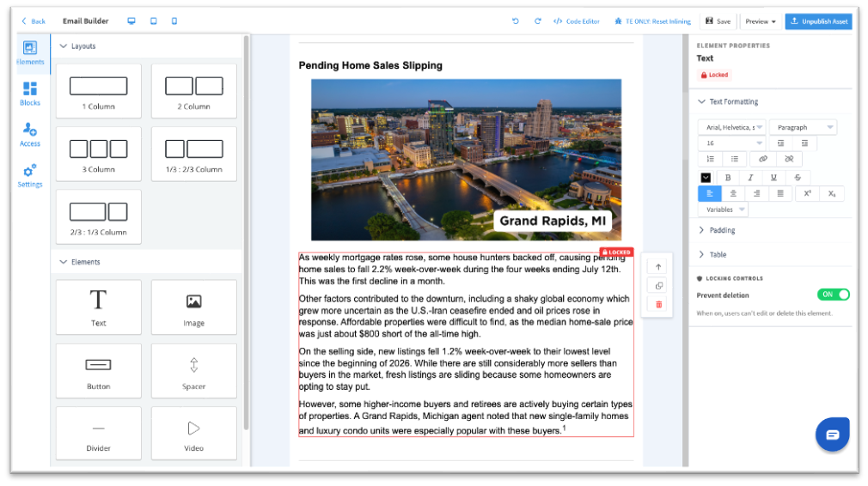The width and height of the screenshot is (868, 486).
Task: Click the elements panel vertical scrollbar
Action: coord(246,232)
